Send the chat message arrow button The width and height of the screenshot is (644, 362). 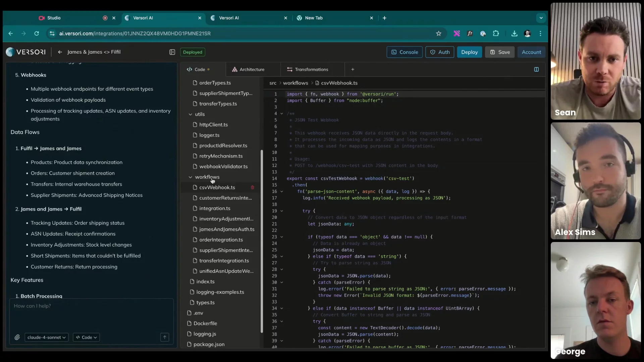pyautogui.click(x=165, y=337)
